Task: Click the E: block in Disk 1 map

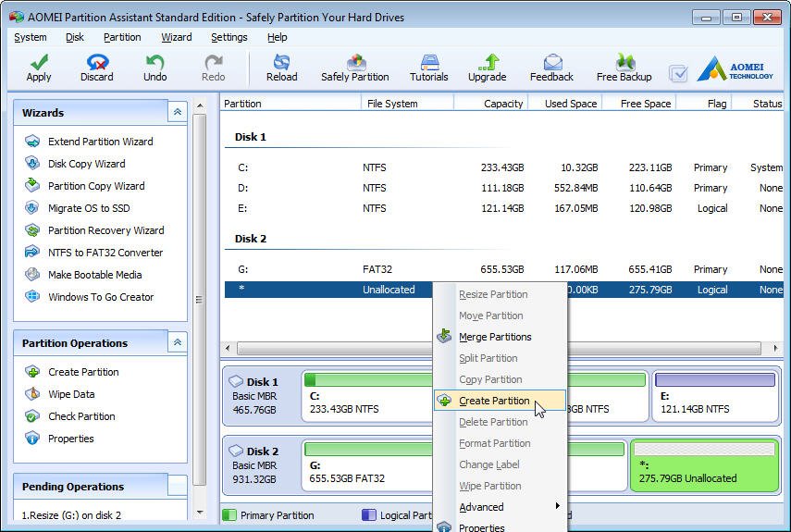Action: [715, 396]
